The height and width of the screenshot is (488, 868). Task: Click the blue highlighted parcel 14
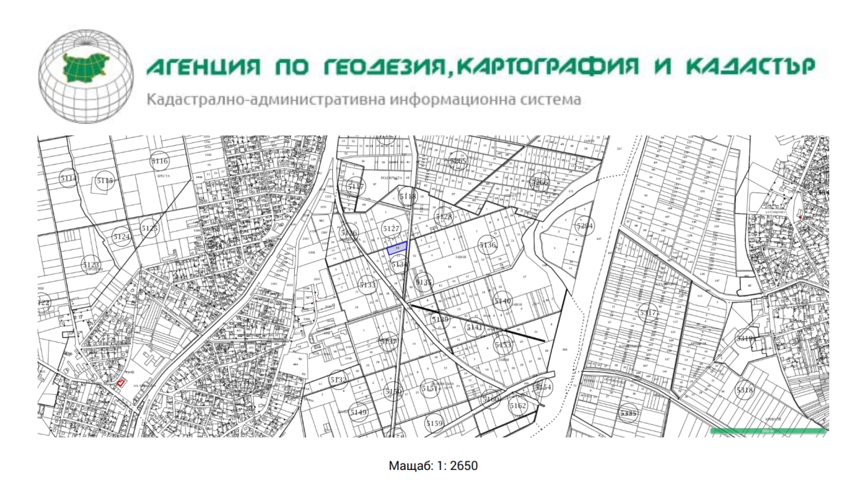point(397,248)
